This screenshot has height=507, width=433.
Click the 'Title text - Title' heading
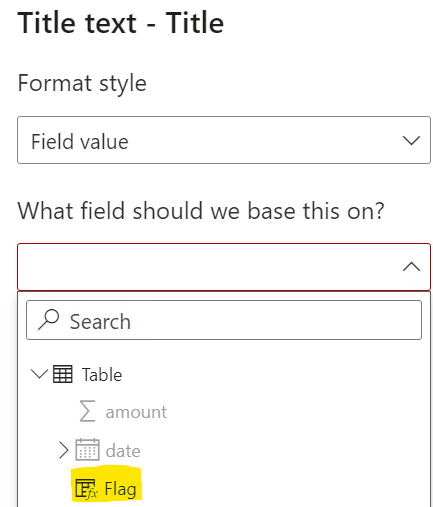(120, 23)
